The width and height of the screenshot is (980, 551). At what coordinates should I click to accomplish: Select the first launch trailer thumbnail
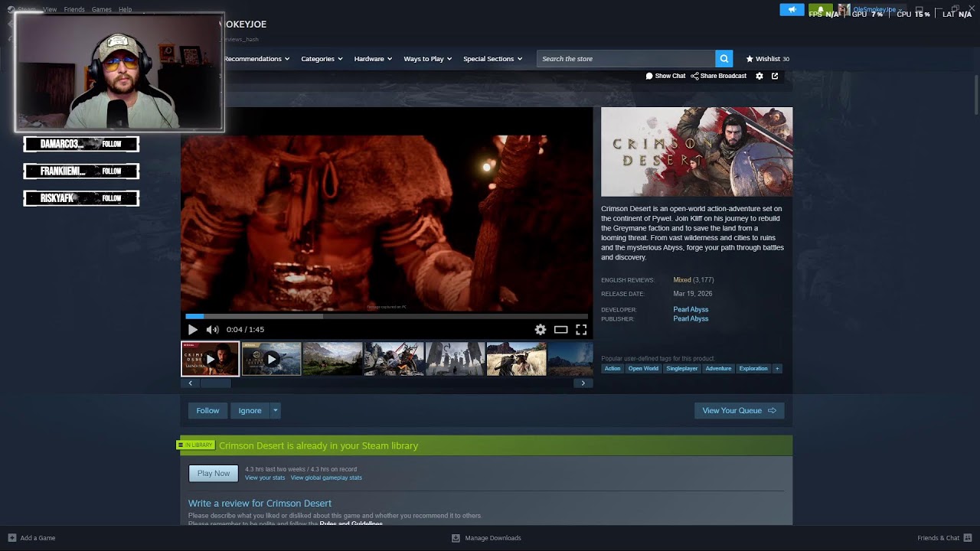(x=211, y=359)
